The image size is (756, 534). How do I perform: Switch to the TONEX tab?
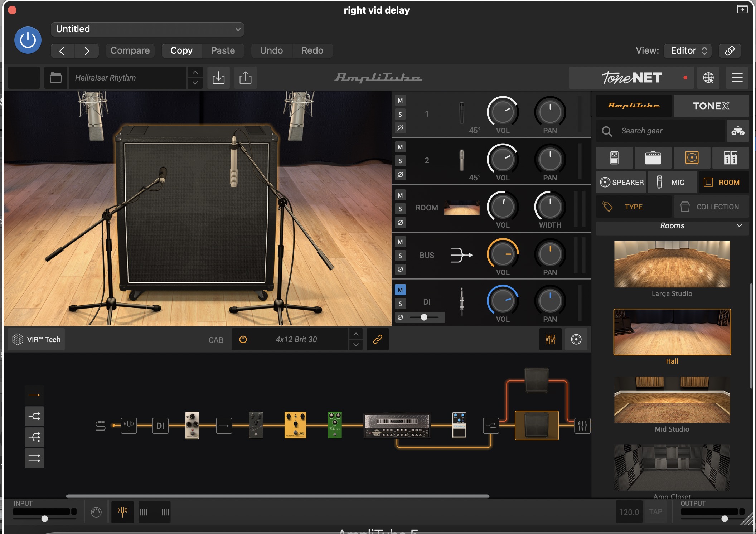point(711,106)
